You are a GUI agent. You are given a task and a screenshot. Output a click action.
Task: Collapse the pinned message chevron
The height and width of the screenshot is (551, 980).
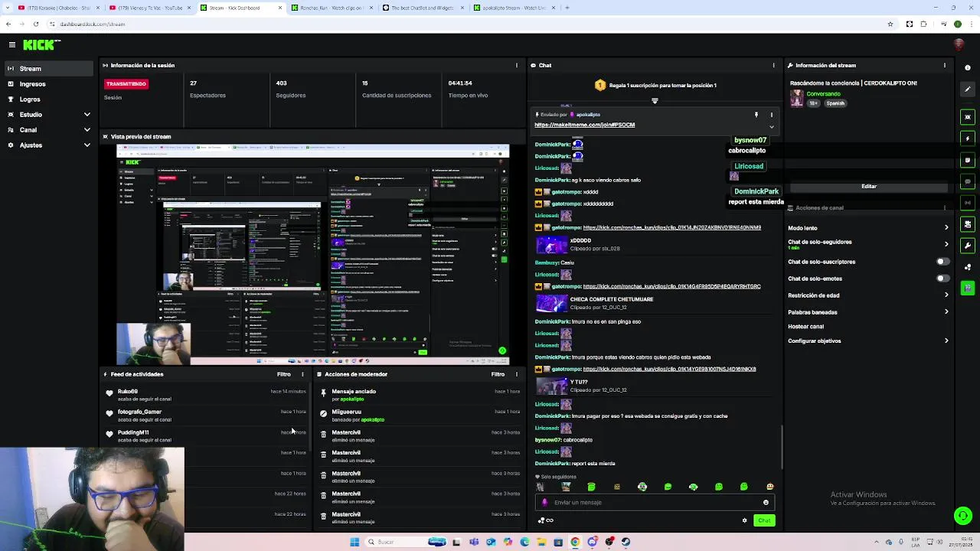772,126
